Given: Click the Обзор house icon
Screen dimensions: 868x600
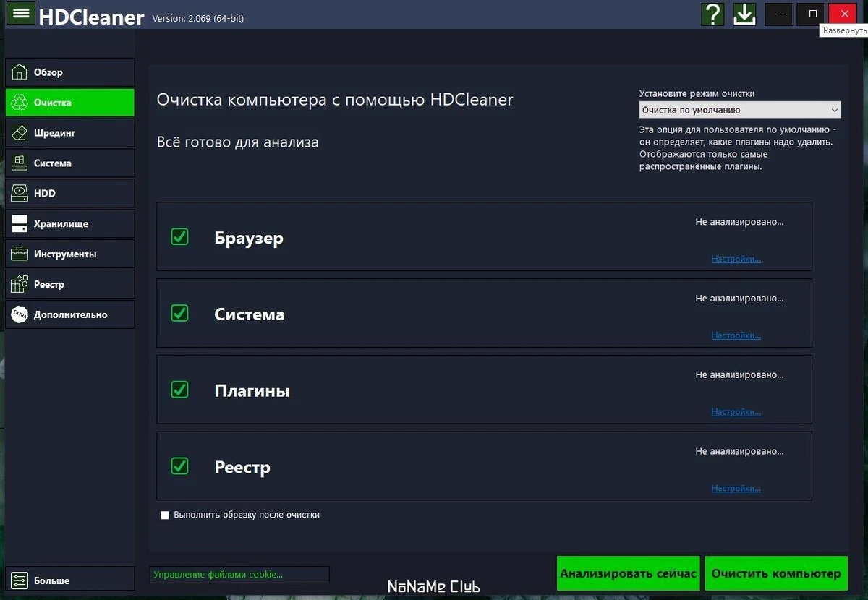Looking at the screenshot, I should pyautogui.click(x=20, y=72).
